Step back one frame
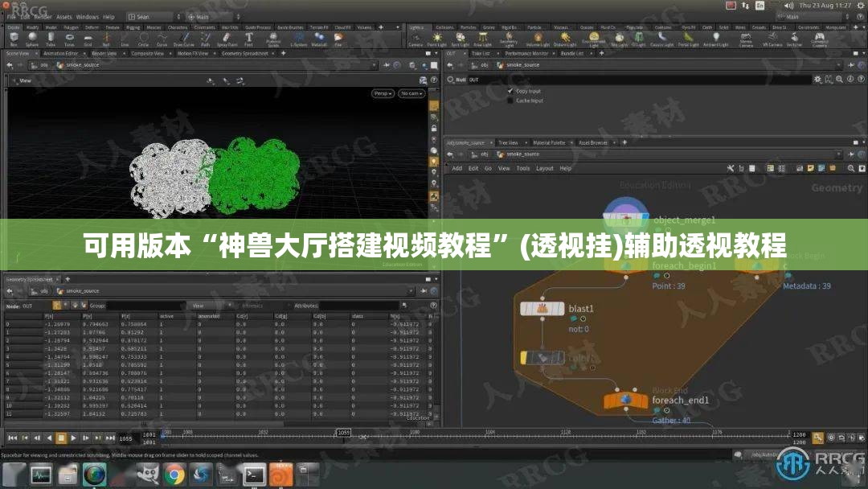 click(x=36, y=438)
